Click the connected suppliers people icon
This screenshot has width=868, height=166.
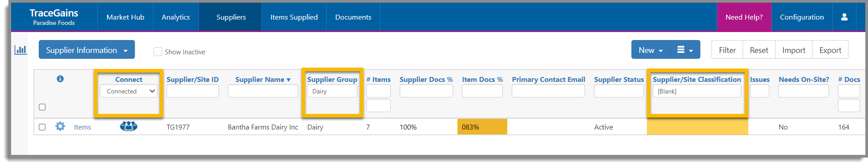pyautogui.click(x=129, y=126)
